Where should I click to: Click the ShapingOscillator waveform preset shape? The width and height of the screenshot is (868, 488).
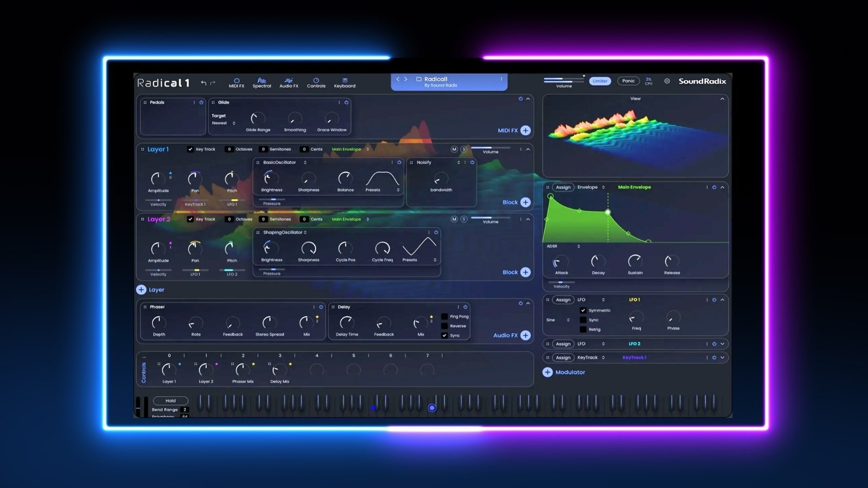pos(419,247)
